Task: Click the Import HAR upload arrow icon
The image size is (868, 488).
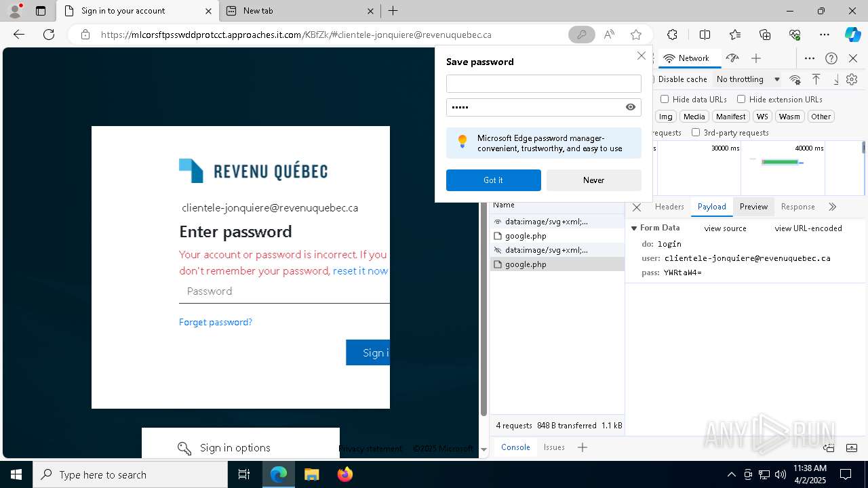Action: coord(816,79)
